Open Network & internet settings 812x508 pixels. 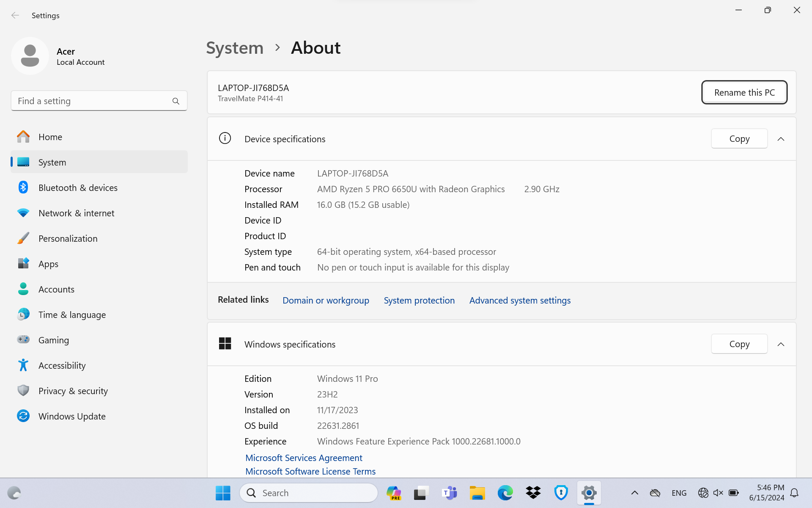[76, 213]
